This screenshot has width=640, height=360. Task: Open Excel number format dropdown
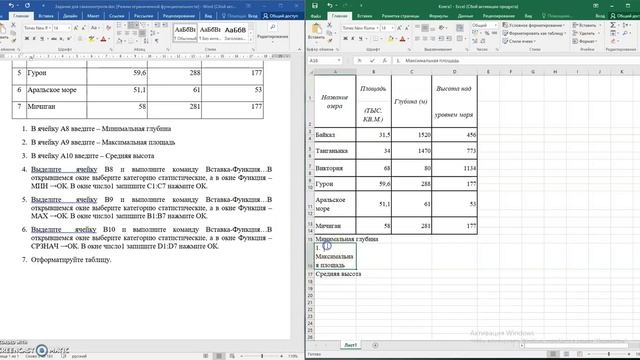tap(496, 25)
